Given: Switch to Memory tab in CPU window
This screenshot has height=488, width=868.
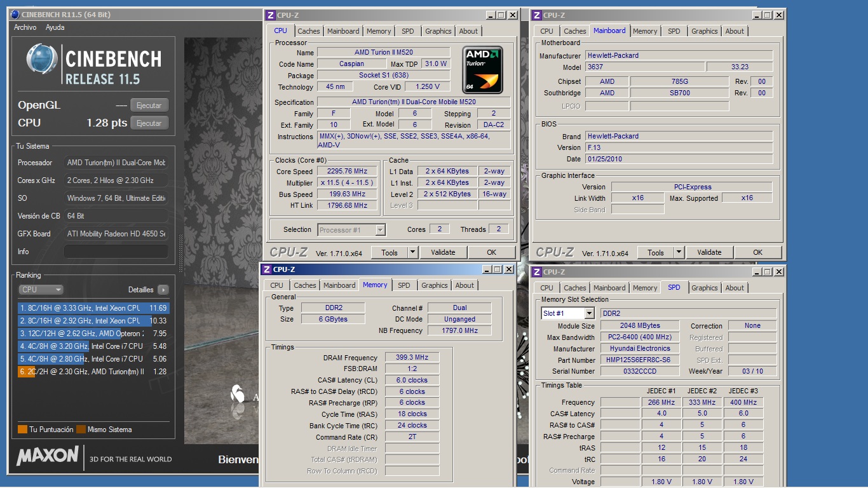Looking at the screenshot, I should [379, 31].
